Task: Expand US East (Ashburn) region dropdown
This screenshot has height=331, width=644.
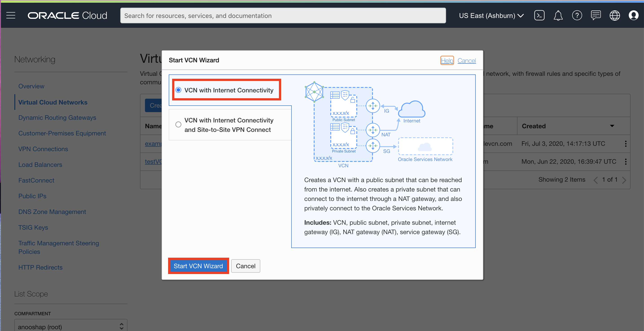Action: [491, 15]
